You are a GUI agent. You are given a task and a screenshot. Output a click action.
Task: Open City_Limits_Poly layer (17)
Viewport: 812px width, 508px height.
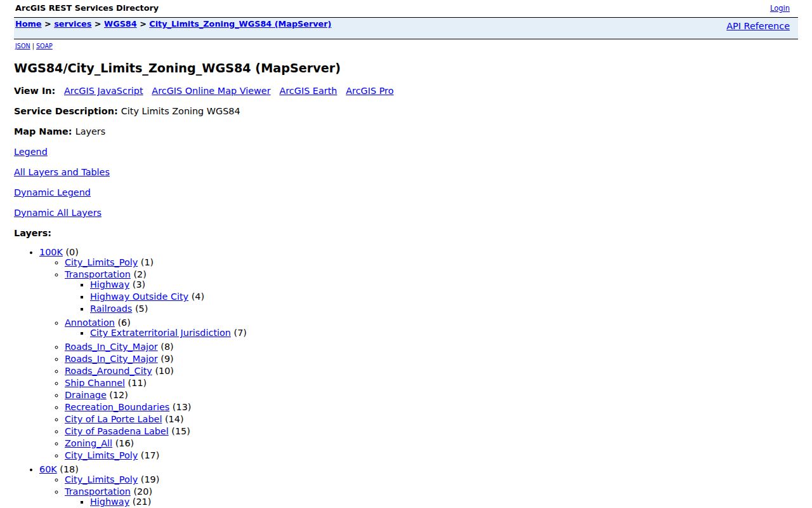click(101, 455)
